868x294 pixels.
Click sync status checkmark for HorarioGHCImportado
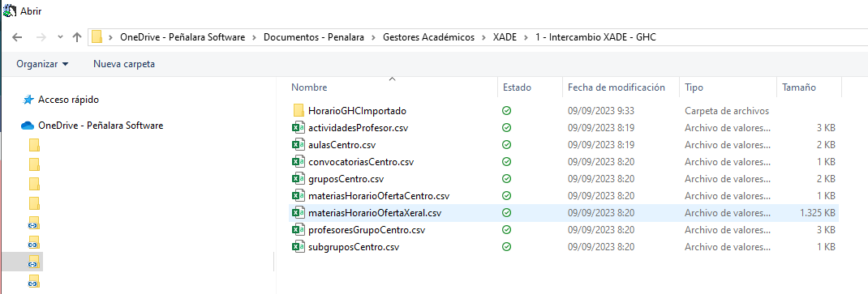pos(506,110)
